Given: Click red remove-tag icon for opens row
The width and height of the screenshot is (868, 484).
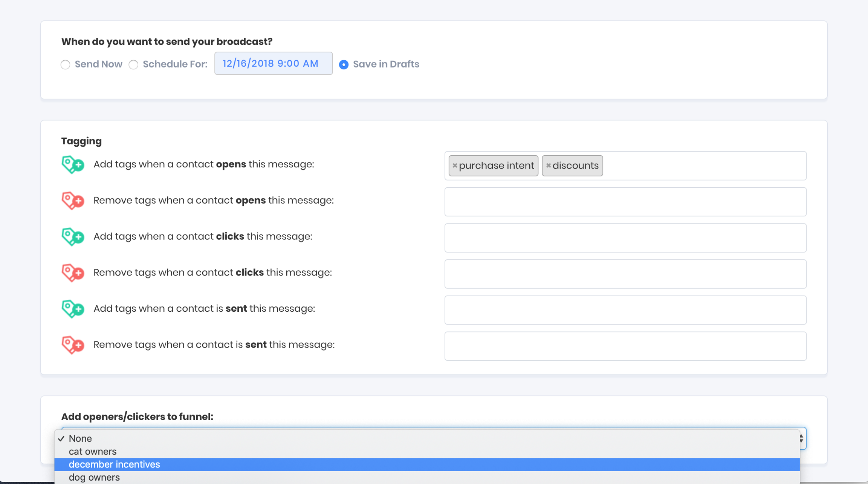Looking at the screenshot, I should point(73,201).
